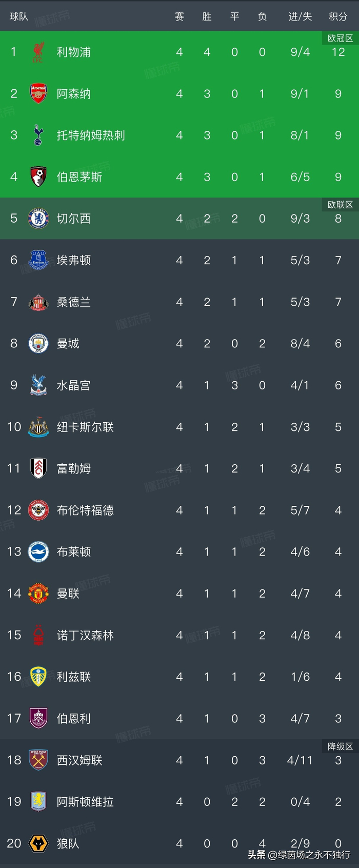Click the Tottenham Hotspur cockerel crest
The image size is (359, 868).
click(x=38, y=135)
